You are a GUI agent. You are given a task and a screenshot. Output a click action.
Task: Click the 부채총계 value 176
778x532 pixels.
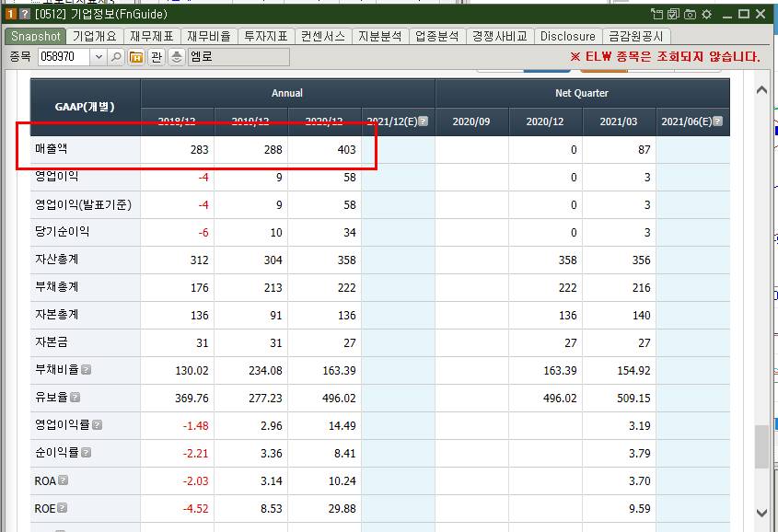tap(200, 287)
